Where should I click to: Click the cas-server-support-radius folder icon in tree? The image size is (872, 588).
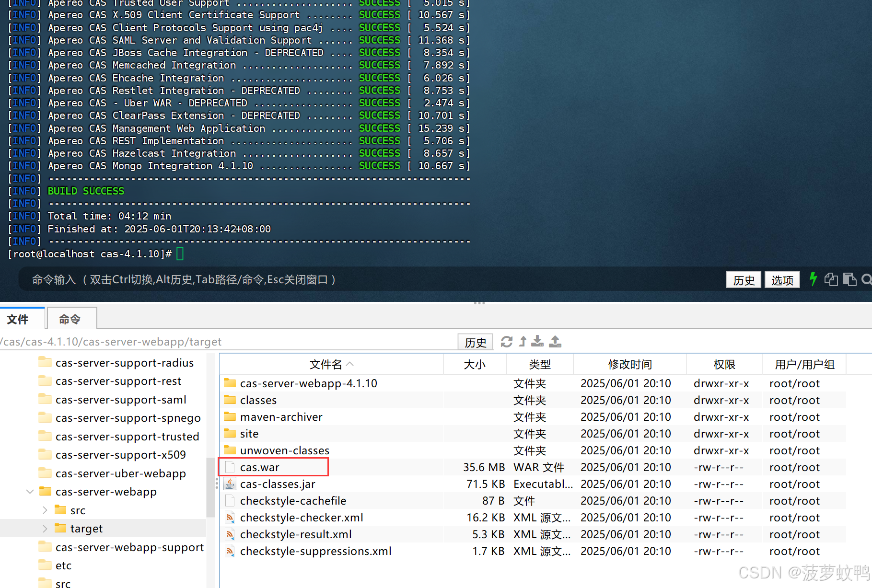click(x=45, y=362)
